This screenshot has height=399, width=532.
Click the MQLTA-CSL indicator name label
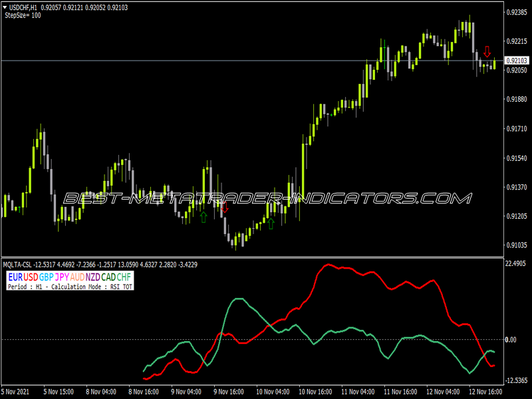[17, 265]
